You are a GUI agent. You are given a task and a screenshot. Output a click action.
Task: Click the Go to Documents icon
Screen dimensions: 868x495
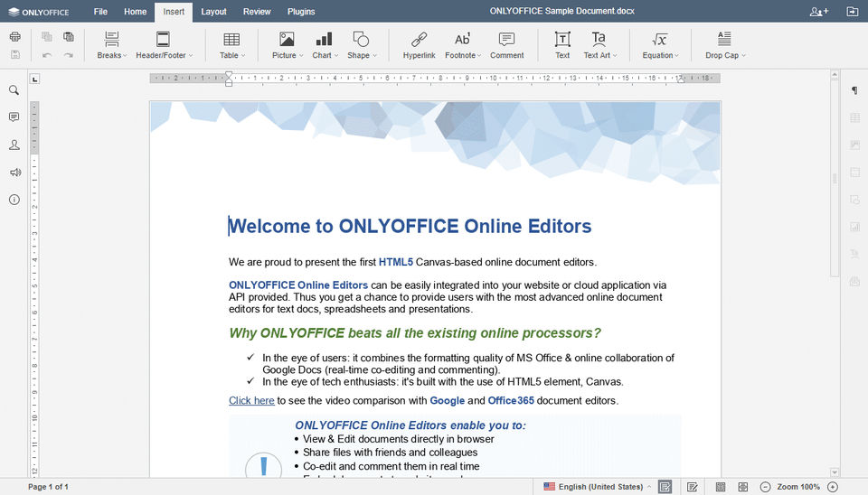[853, 11]
